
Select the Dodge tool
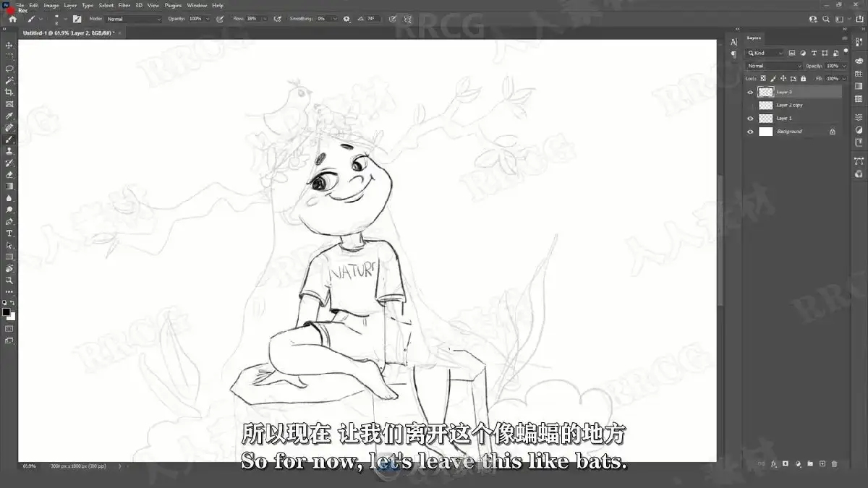[x=9, y=210]
